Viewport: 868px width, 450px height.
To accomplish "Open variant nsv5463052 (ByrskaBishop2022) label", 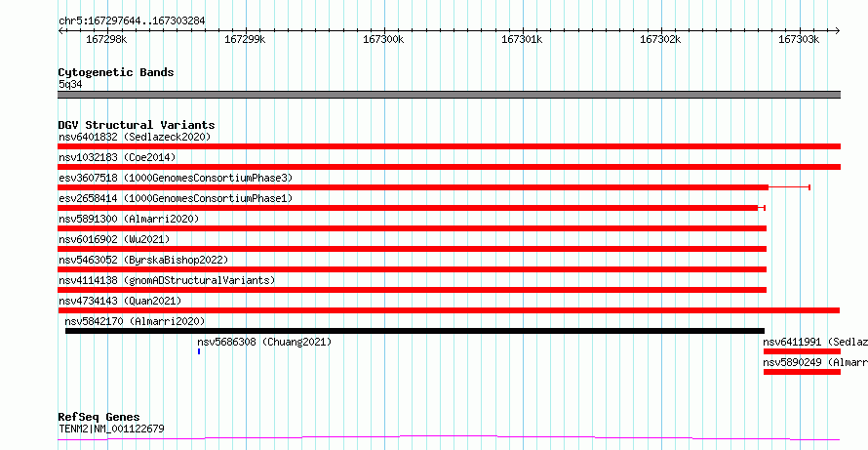I will [143, 260].
